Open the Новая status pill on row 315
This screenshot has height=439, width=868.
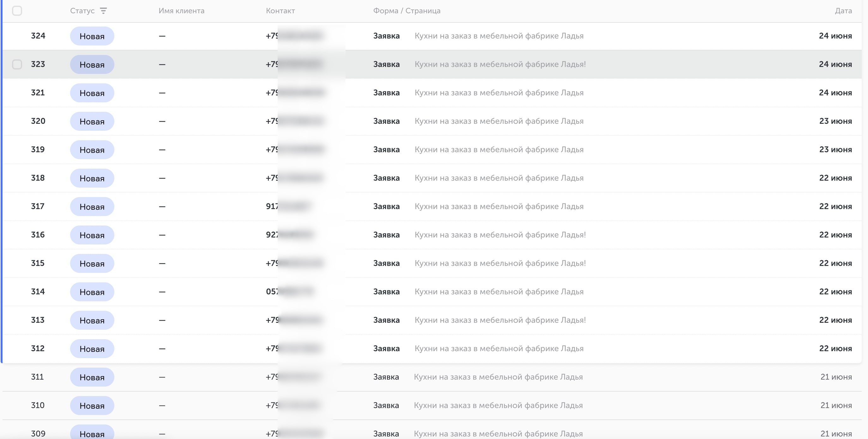pyautogui.click(x=92, y=263)
